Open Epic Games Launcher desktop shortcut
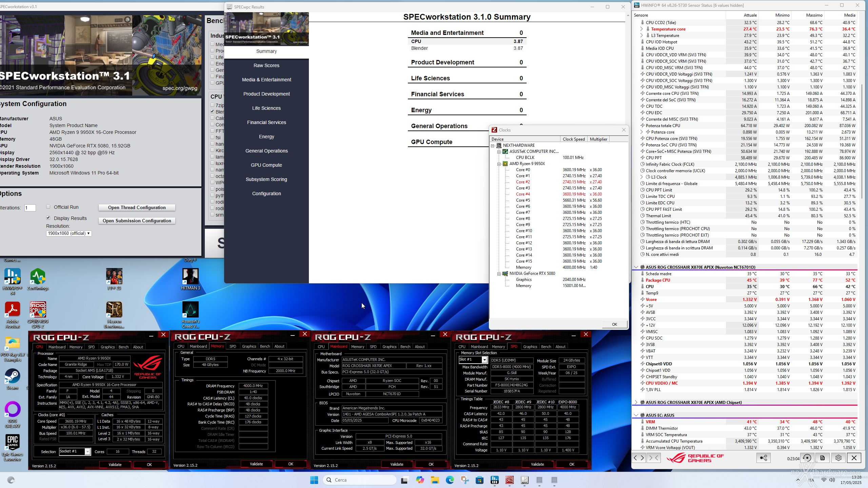The width and height of the screenshot is (868, 488). (13, 448)
